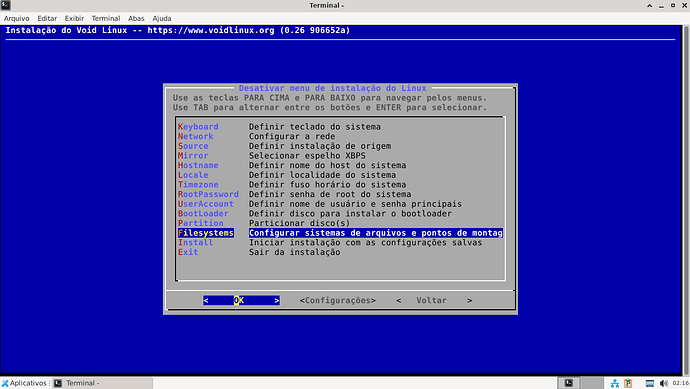Screen dimensions: 690x389
Task: Select the Partition installer option
Action: (x=201, y=224)
